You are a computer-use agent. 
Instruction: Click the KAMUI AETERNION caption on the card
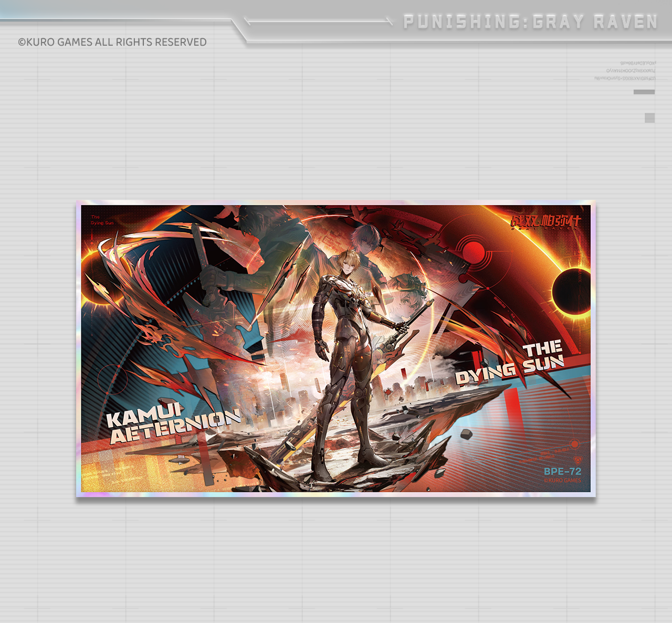coord(173,423)
